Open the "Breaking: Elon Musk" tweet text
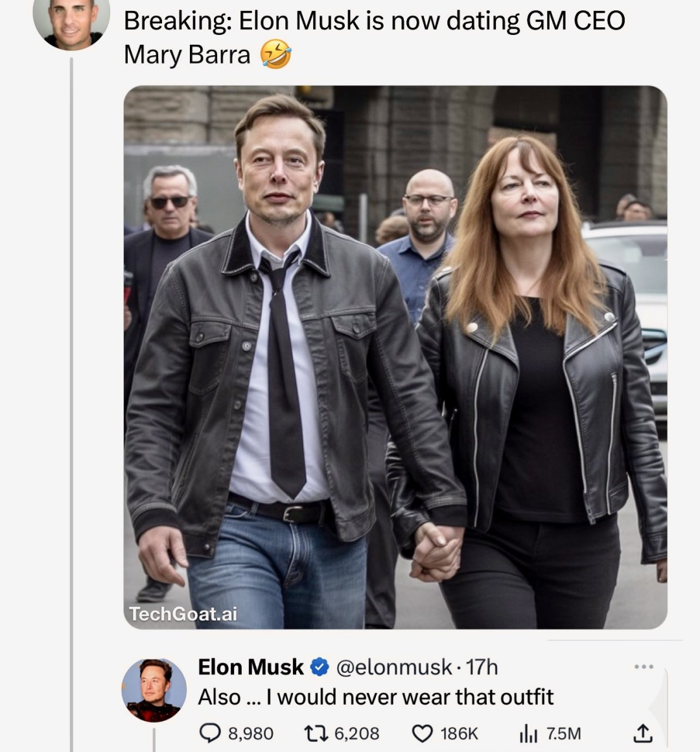 374,37
